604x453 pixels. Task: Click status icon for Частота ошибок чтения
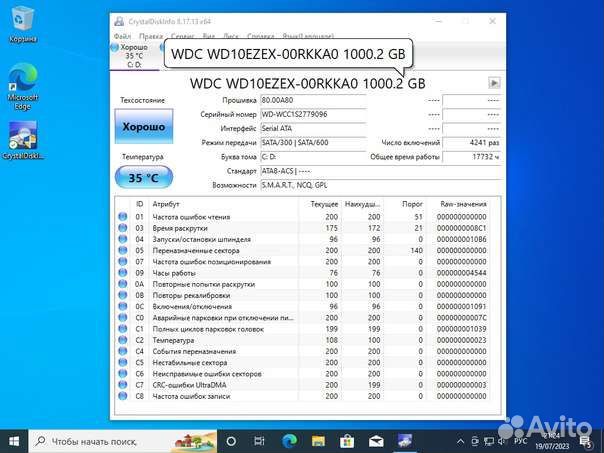[123, 216]
